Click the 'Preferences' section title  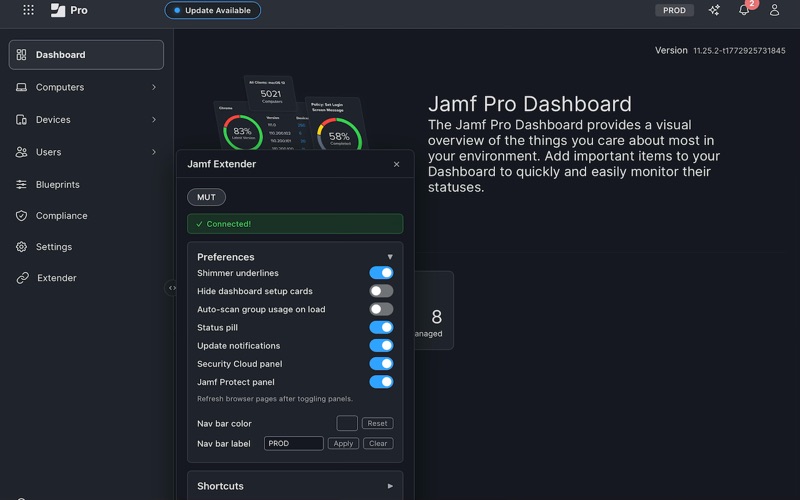[226, 257]
